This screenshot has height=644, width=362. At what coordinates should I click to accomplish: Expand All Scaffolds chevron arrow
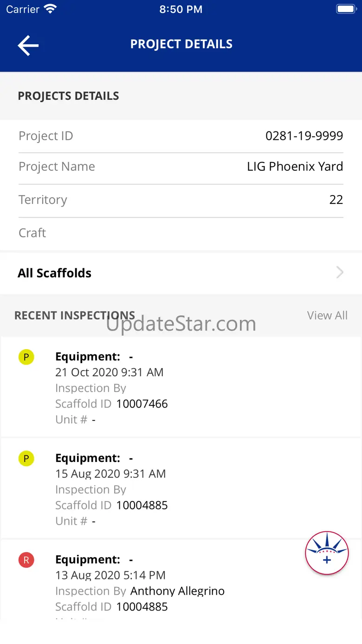[340, 273]
